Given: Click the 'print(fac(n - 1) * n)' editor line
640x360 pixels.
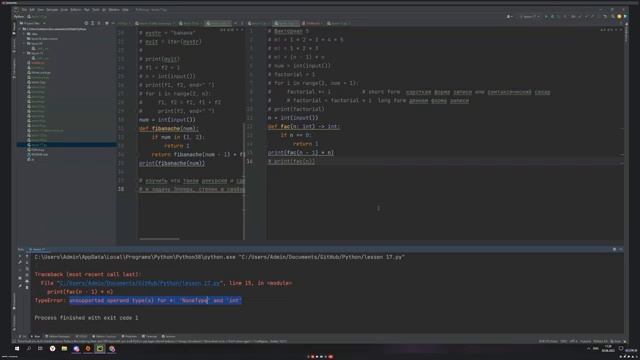Looking at the screenshot, I should click(300, 153).
